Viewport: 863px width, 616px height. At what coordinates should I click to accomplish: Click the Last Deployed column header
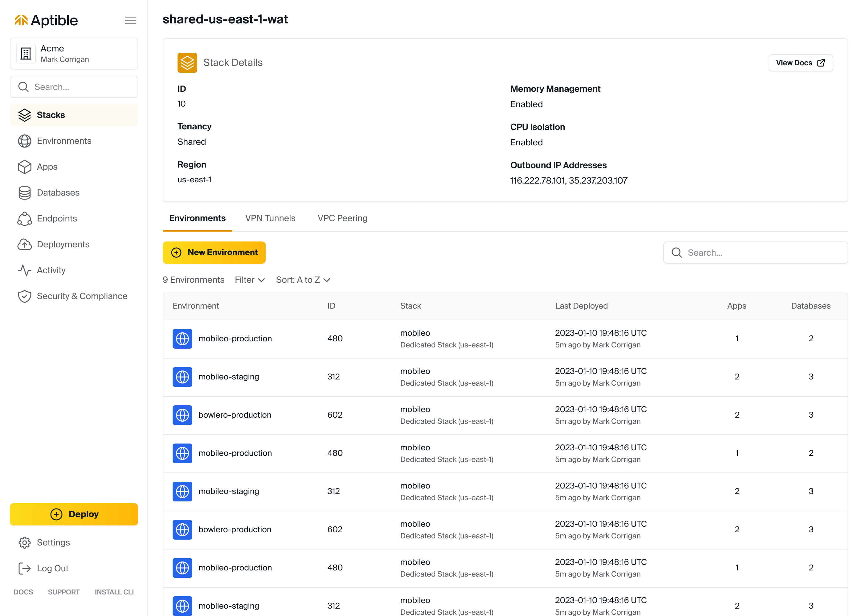[581, 306]
